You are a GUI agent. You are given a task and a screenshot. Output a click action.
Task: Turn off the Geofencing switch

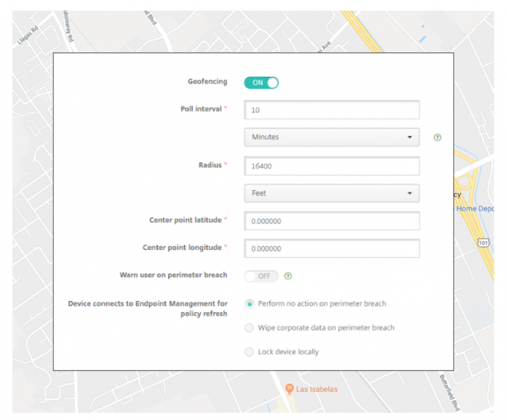[x=261, y=82]
